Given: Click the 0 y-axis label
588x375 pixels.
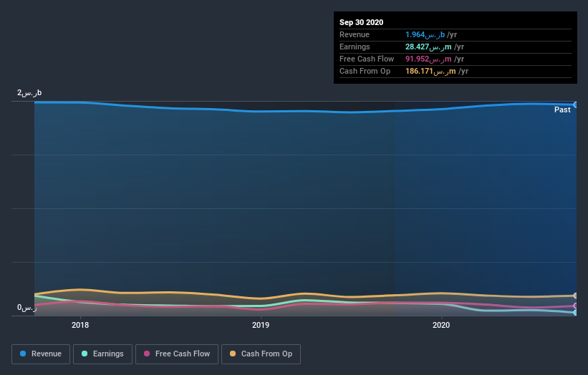Looking at the screenshot, I should click(x=27, y=308).
